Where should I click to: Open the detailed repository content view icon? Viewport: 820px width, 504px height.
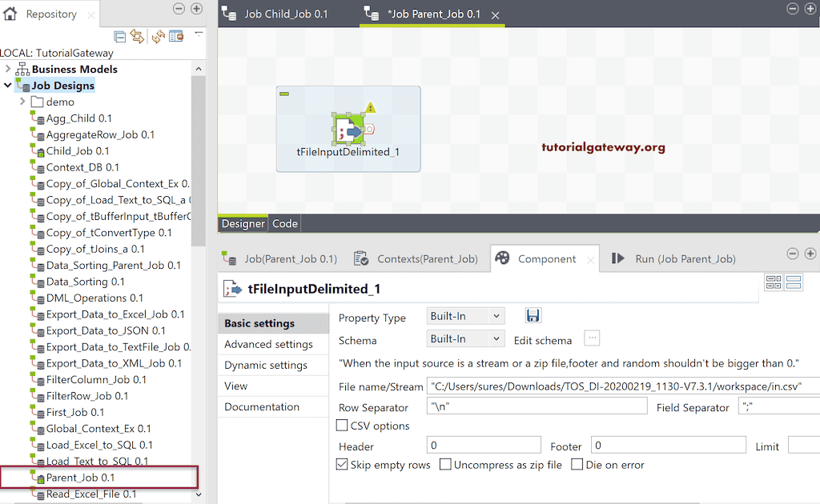tap(176, 37)
